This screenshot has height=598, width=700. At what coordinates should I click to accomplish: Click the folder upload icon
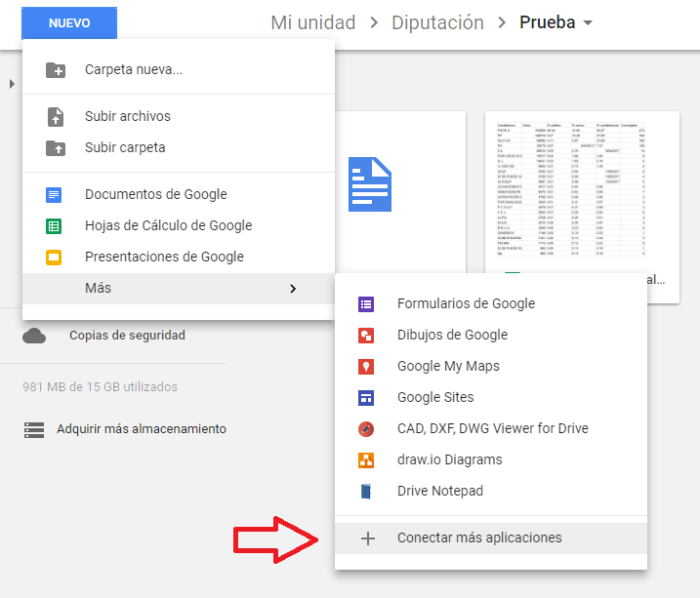coord(56,148)
